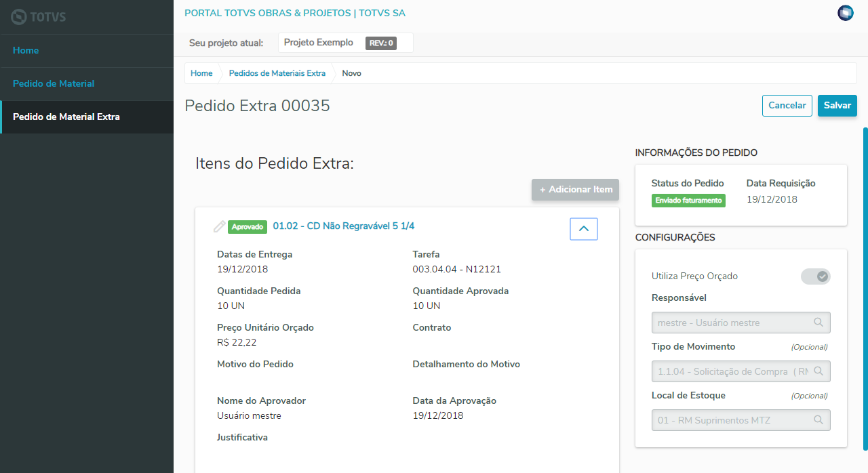
Task: Collapse the item 01.02 card chevron
Action: tap(584, 230)
